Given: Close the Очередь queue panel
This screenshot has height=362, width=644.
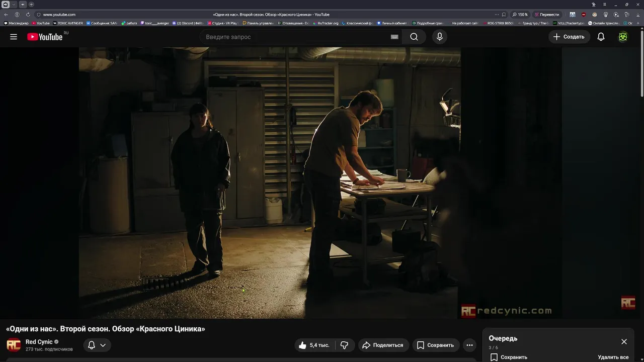Looking at the screenshot, I should click(624, 341).
